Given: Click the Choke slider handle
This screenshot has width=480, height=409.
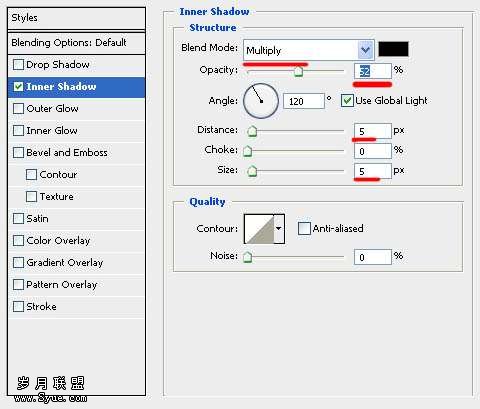Looking at the screenshot, I should pyautogui.click(x=247, y=151).
